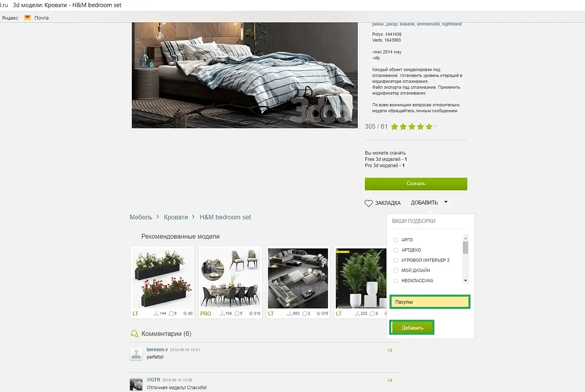Click the green Добавить button
The image size is (585, 392).
pos(412,328)
